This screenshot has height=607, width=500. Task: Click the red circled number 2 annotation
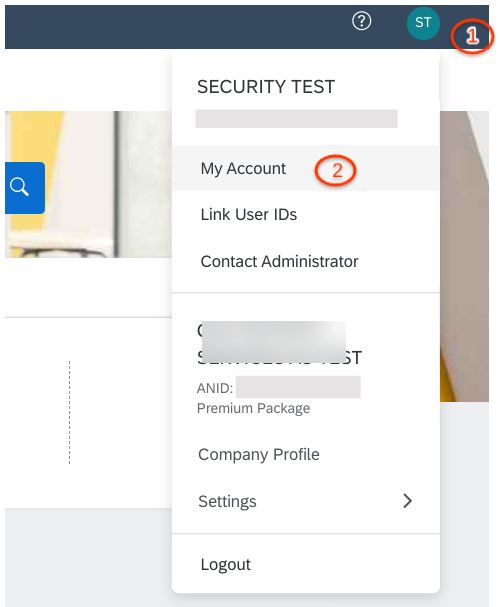coord(336,170)
